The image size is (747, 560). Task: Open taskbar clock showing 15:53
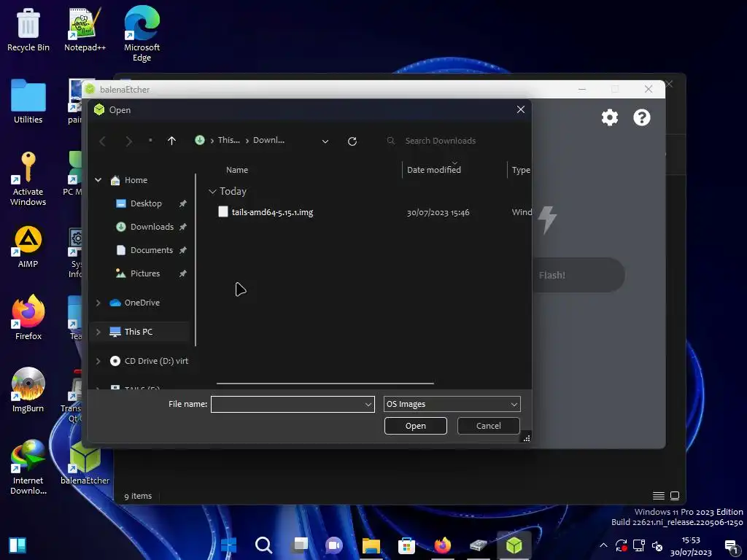(691, 546)
